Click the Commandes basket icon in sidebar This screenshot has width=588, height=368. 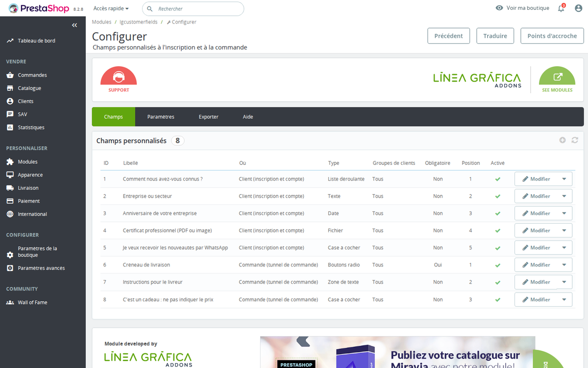10,75
